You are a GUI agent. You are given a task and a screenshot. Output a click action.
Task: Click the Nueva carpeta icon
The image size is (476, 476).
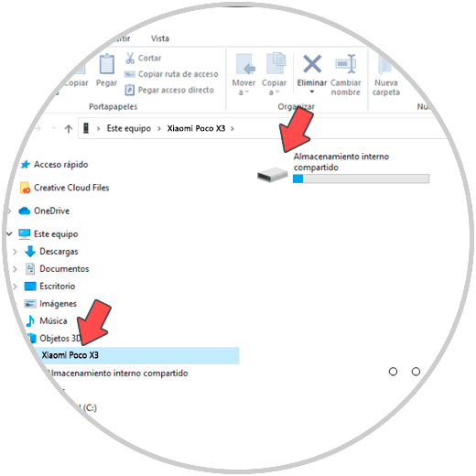pos(385,64)
